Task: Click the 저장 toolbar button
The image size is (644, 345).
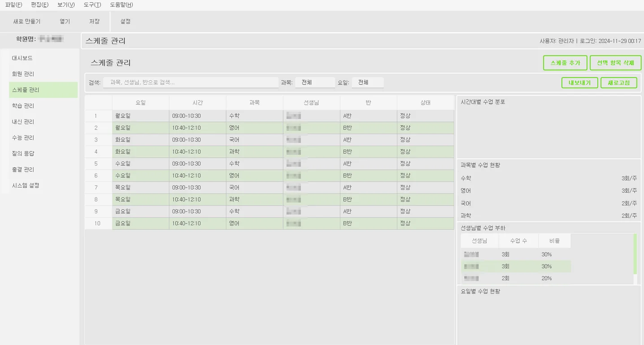Action: pyautogui.click(x=94, y=21)
